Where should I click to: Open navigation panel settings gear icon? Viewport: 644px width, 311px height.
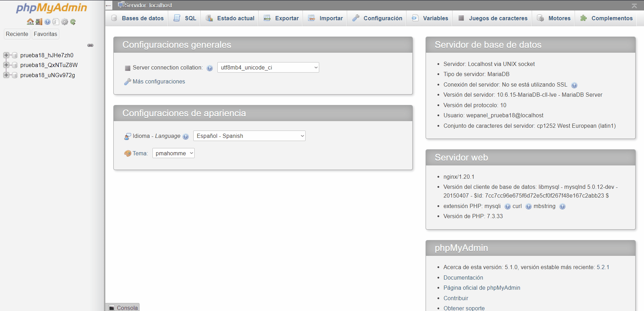pos(65,22)
